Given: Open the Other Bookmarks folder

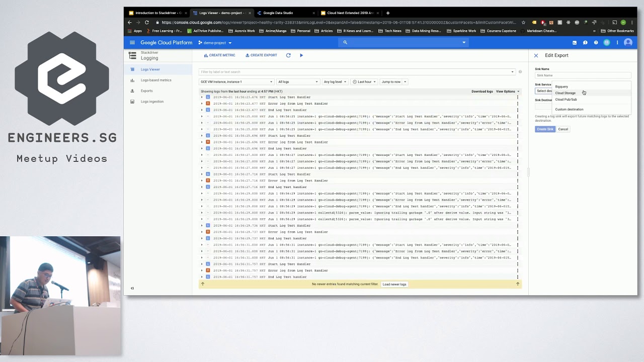Looking at the screenshot, I should tap(617, 31).
